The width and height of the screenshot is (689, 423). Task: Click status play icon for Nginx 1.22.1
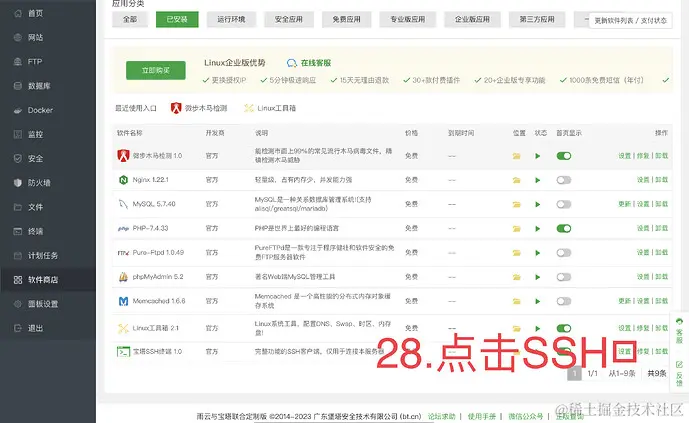(x=537, y=180)
